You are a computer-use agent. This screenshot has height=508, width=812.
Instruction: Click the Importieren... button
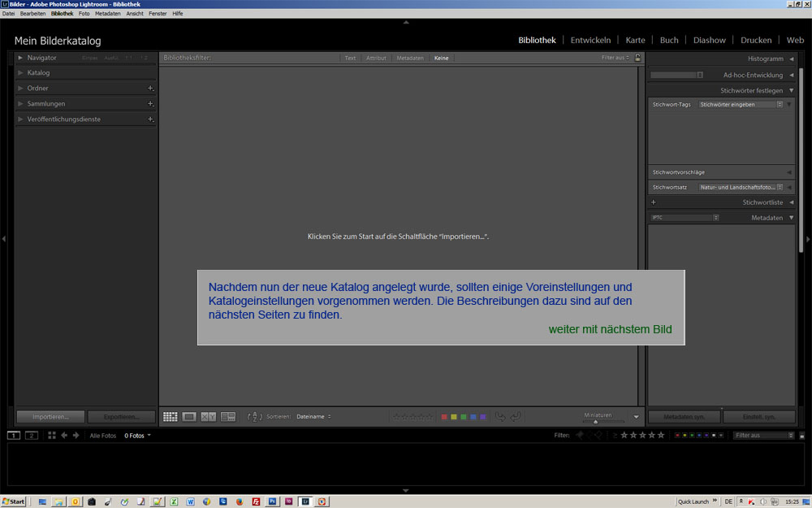pyautogui.click(x=50, y=417)
